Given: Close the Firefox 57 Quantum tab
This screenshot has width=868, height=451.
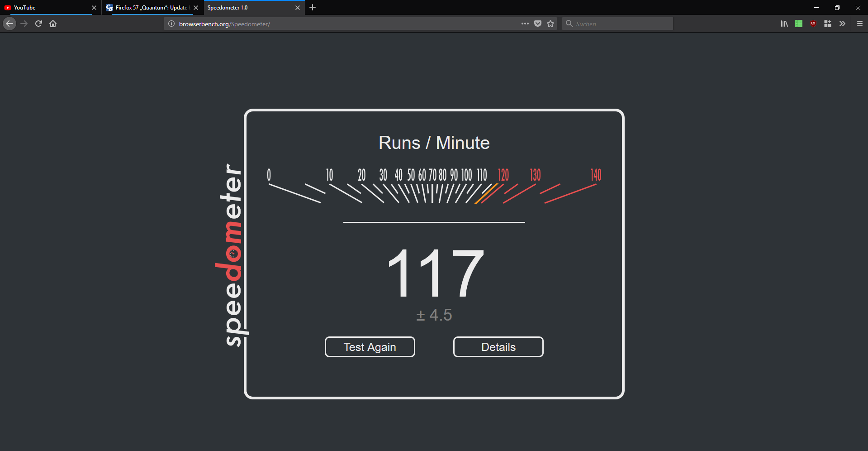Looking at the screenshot, I should point(196,8).
